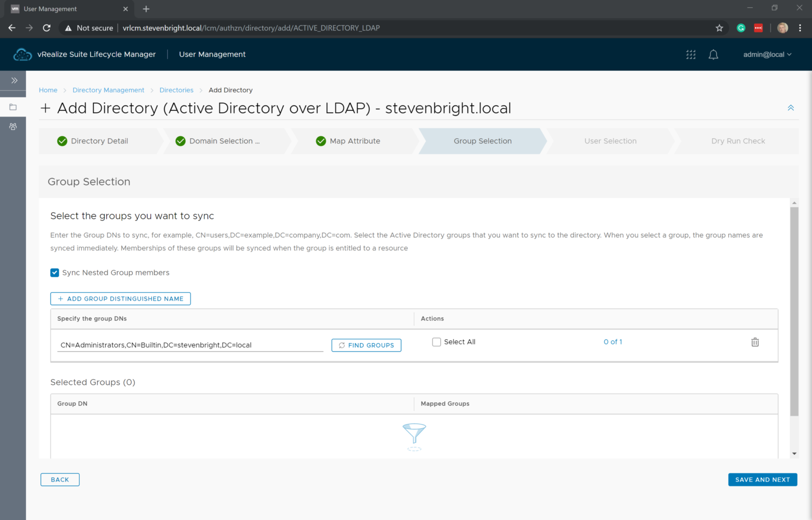Reload the page in browser

point(47,28)
